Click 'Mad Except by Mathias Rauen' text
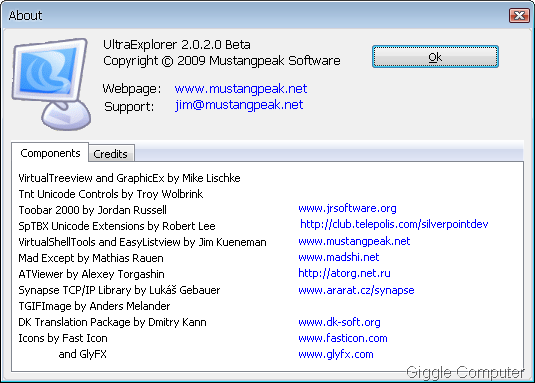This screenshot has width=535, height=383. pyautogui.click(x=91, y=258)
